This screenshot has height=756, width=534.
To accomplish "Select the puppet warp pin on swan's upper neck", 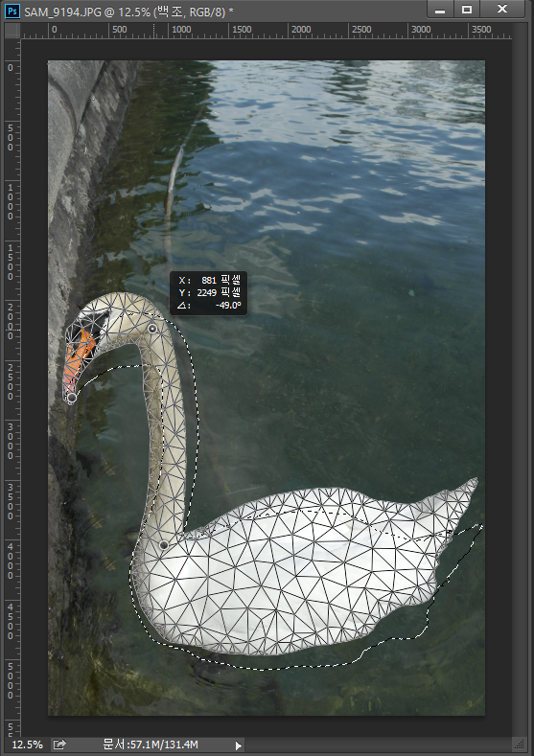I will click(152, 329).
